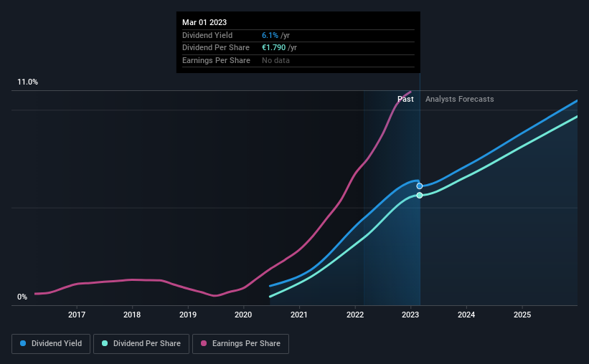Select the 2025 x-axis label
Screen dimensions: 589x364
(522, 315)
